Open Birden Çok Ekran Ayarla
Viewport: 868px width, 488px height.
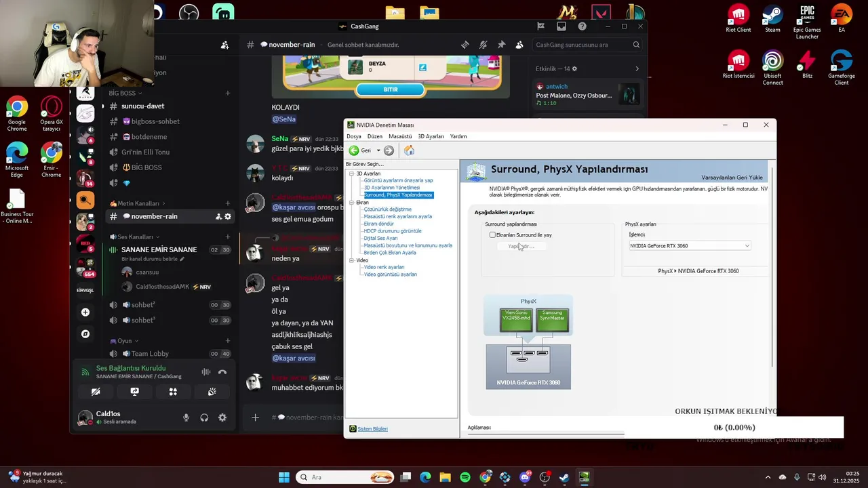point(390,253)
